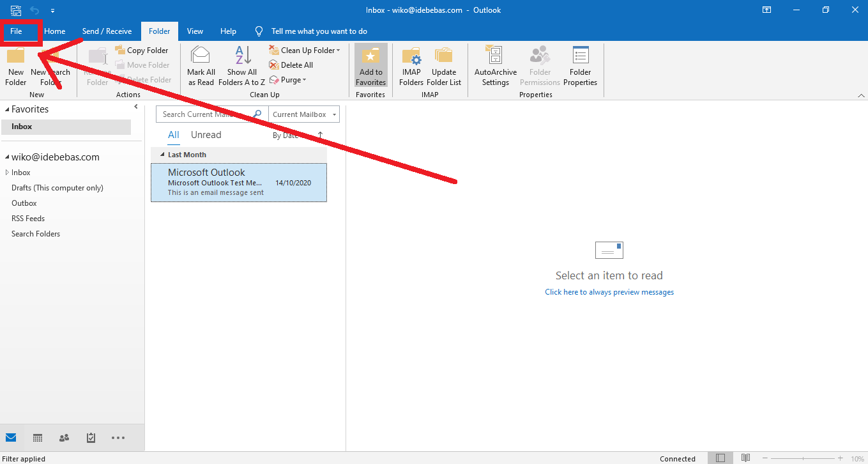This screenshot has width=868, height=464.
Task: Click the Move Folder command
Action: [x=142, y=65]
